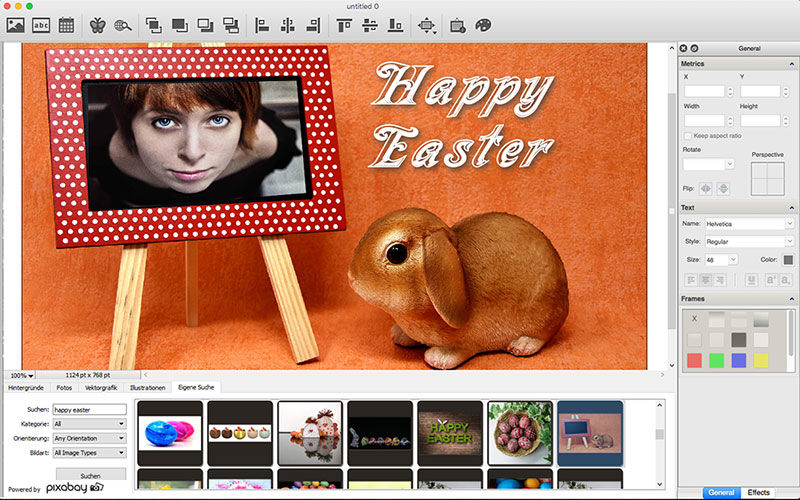Open the color palette icon
This screenshot has height=500, width=800.
(x=483, y=25)
